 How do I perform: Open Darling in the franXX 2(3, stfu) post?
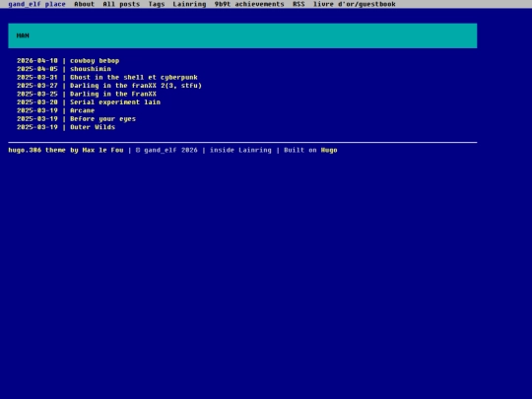pos(136,86)
